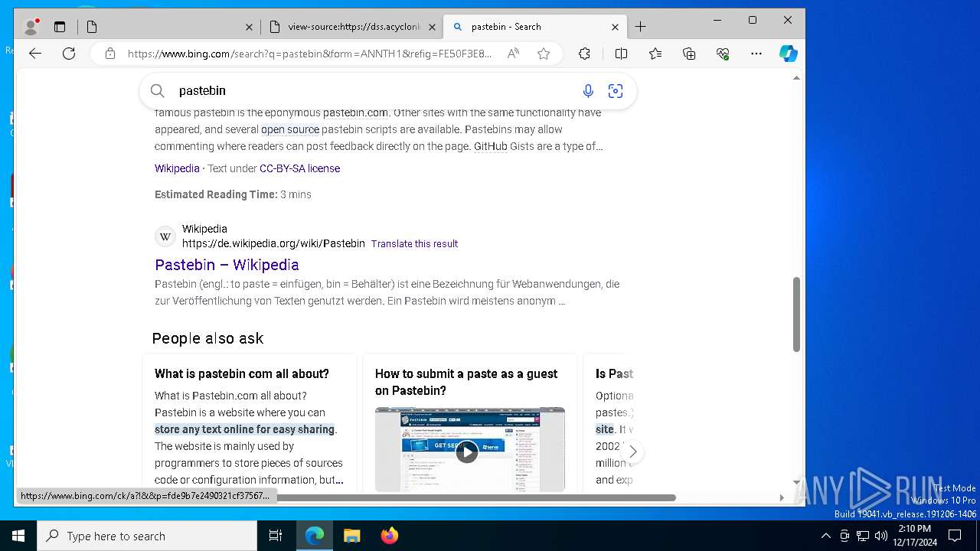The width and height of the screenshot is (980, 551).
Task: Open the pastebin.com inline link
Action: coord(355,112)
